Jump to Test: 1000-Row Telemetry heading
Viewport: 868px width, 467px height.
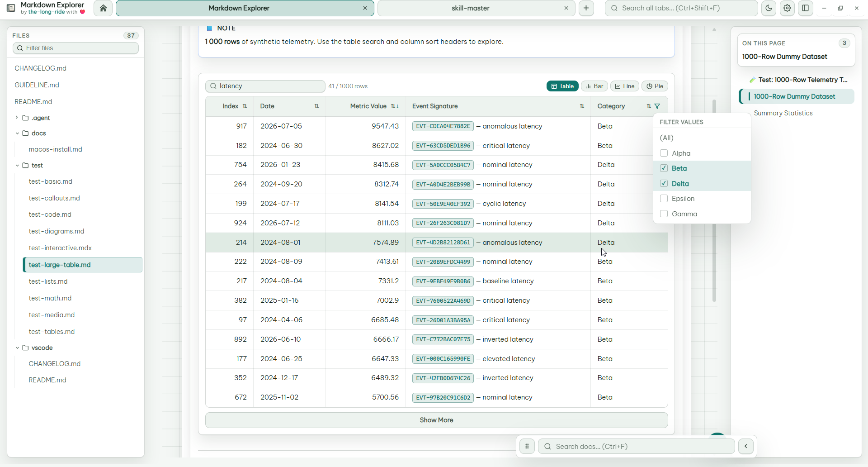pos(803,80)
